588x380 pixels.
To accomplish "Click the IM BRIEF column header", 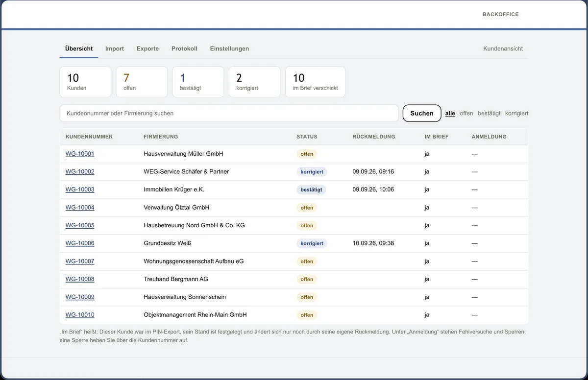I will tap(437, 137).
